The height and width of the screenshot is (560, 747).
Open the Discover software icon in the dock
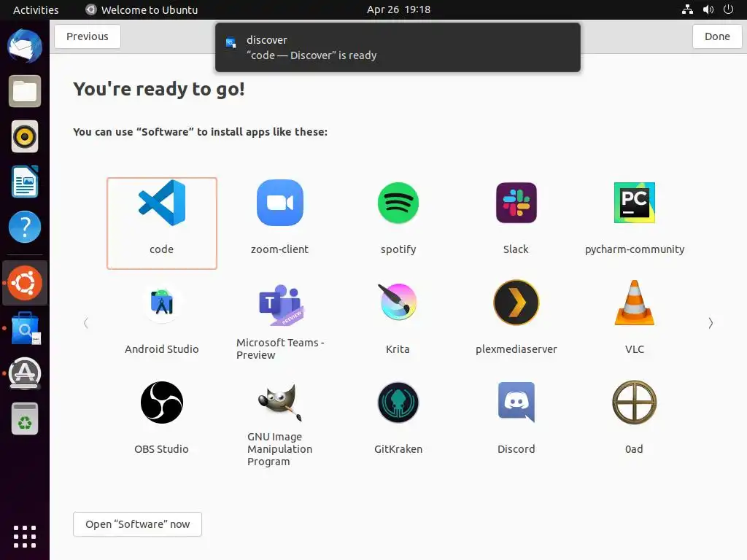pyautogui.click(x=25, y=329)
